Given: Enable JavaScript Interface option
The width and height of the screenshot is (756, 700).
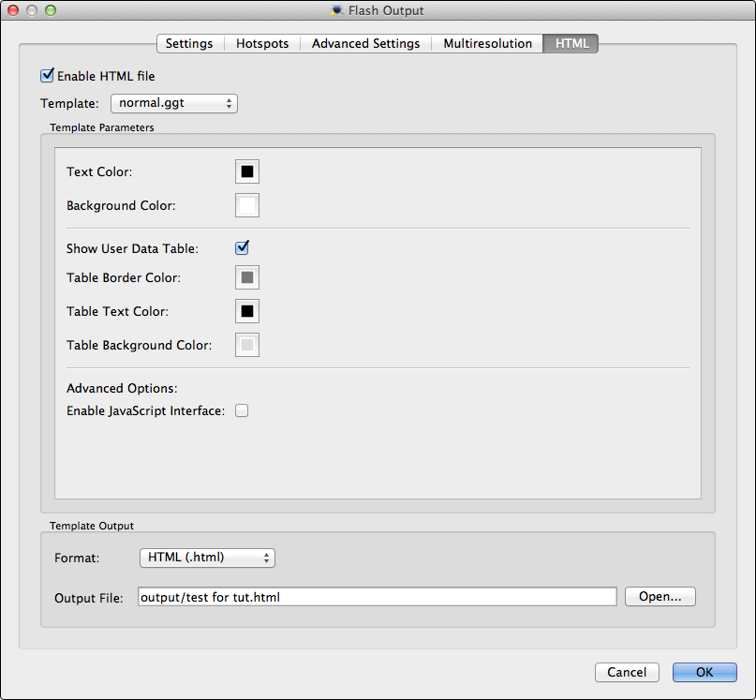Looking at the screenshot, I should 242,410.
